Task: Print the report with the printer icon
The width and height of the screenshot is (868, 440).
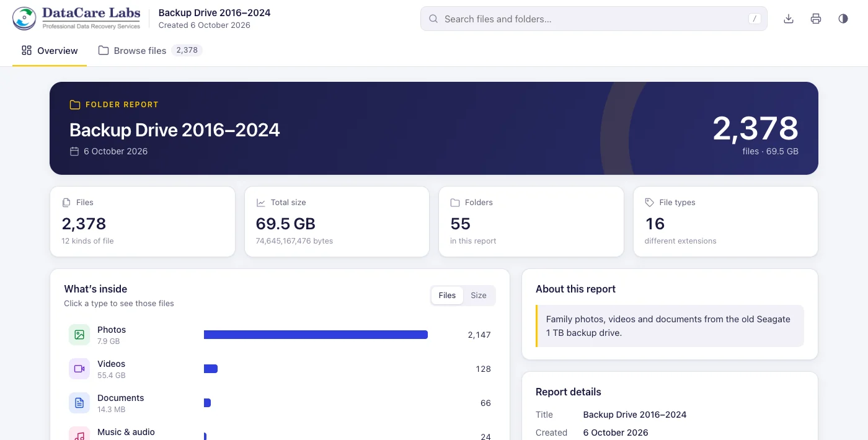Action: point(816,19)
